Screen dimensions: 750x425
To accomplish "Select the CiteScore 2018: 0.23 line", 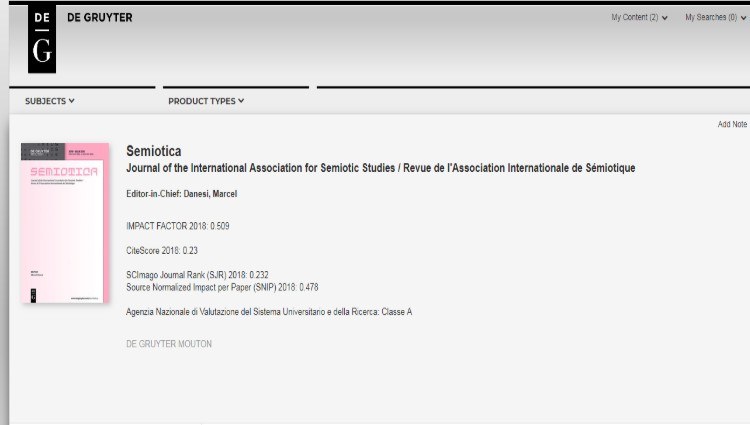I will tap(162, 251).
